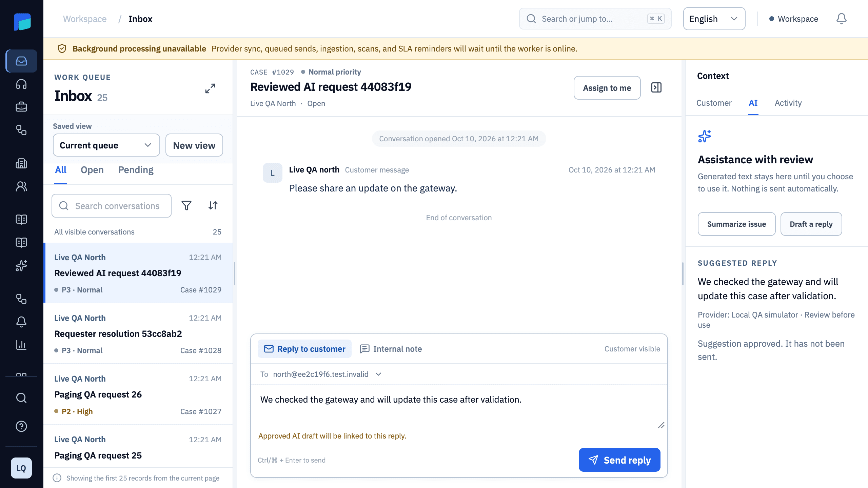The image size is (868, 488).
Task: Switch to Internal note mode
Action: click(391, 349)
